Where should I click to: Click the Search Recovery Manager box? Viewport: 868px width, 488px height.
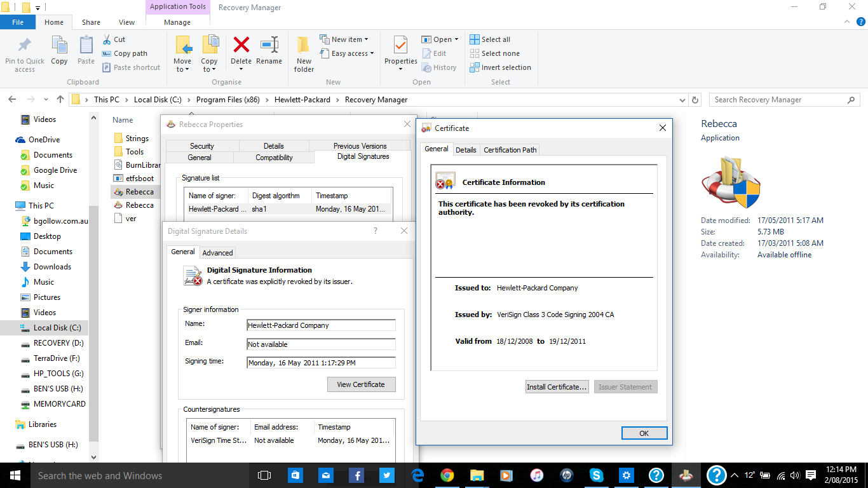785,100
